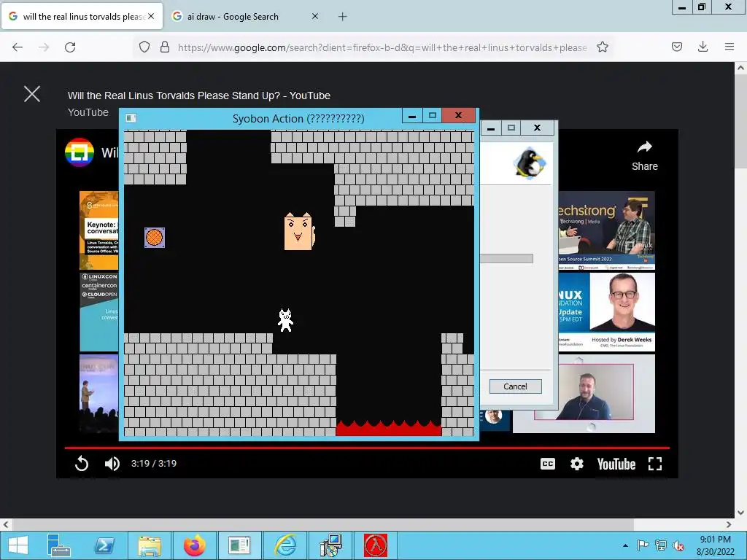Click the Syobon Action window system icon
The image size is (747, 560).
pos(131,118)
